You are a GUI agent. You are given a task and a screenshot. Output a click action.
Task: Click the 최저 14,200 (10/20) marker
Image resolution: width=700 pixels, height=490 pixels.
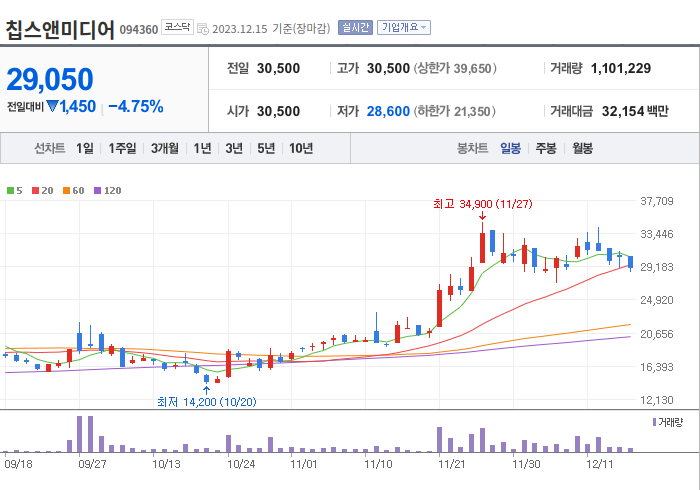click(207, 402)
